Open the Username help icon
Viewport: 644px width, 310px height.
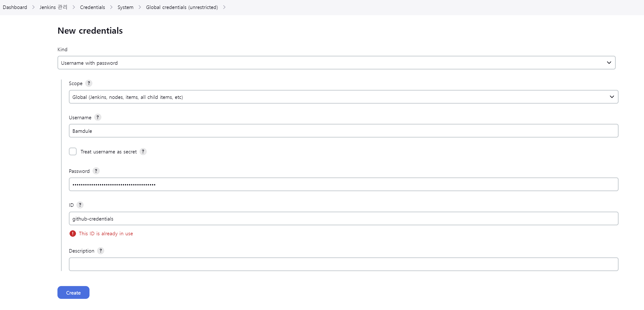click(x=98, y=117)
